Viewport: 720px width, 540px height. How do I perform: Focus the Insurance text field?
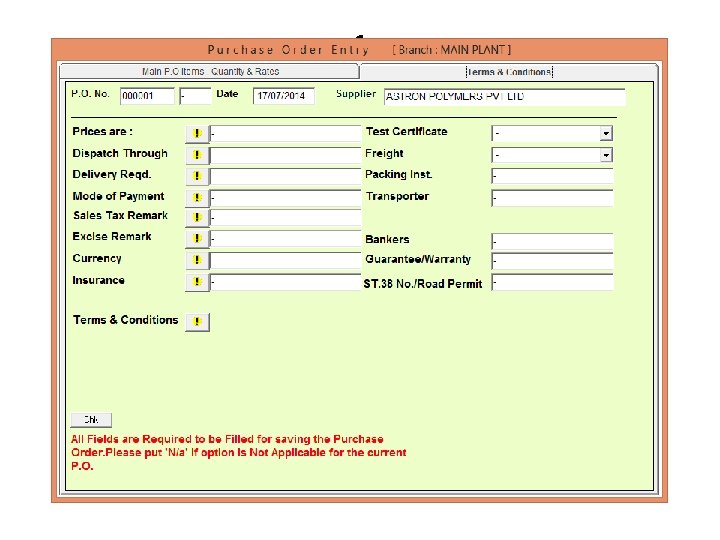(286, 282)
